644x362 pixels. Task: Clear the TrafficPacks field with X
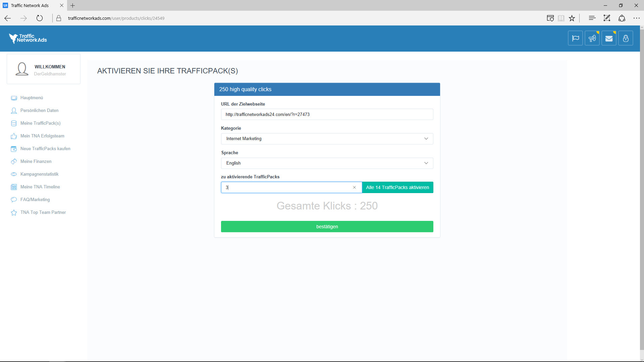(x=354, y=187)
